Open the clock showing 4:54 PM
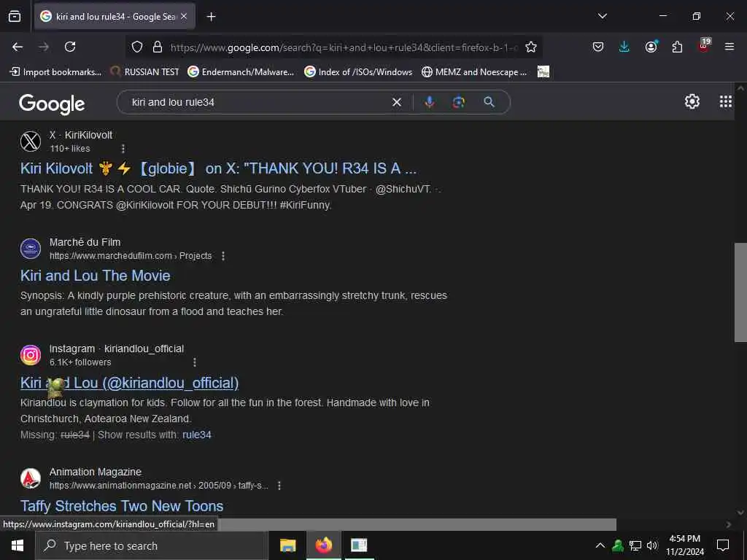Image resolution: width=747 pixels, height=560 pixels. (685, 545)
